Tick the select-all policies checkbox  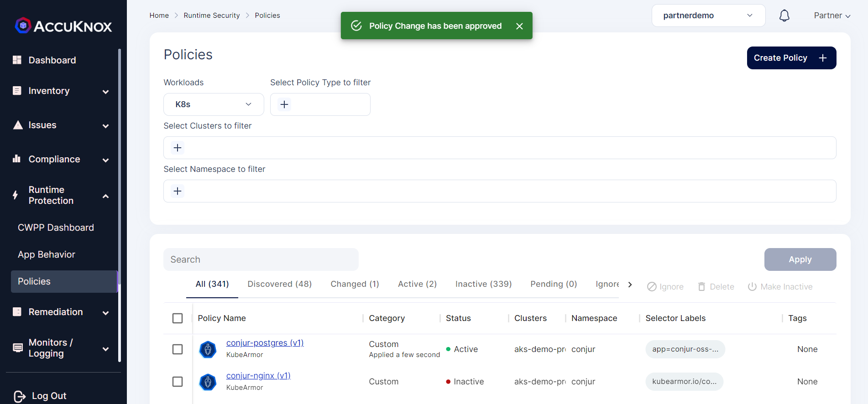point(178,318)
